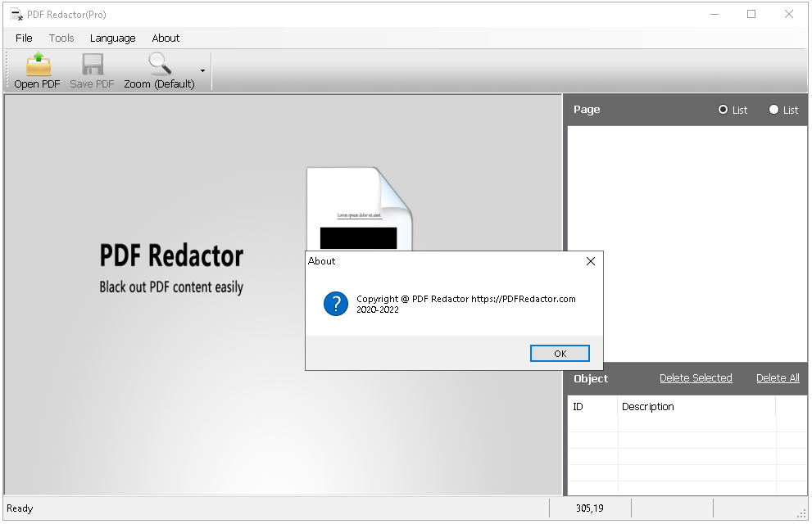This screenshot has width=812, height=524.
Task: Click the Object panel heading
Action: tap(591, 378)
